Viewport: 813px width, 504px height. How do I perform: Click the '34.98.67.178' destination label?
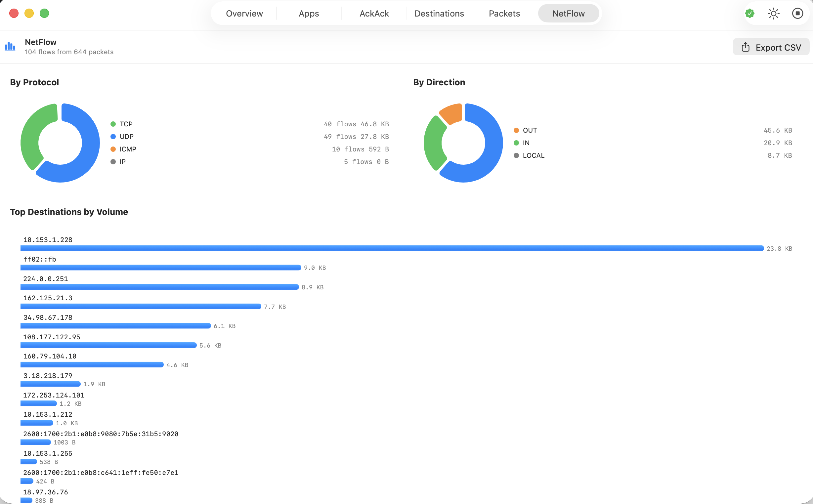pos(48,318)
